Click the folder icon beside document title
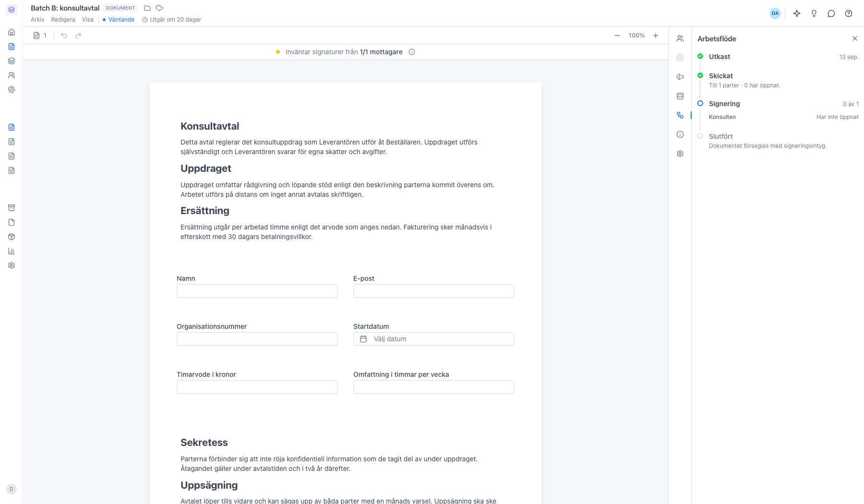The height and width of the screenshot is (504, 864). [x=147, y=8]
